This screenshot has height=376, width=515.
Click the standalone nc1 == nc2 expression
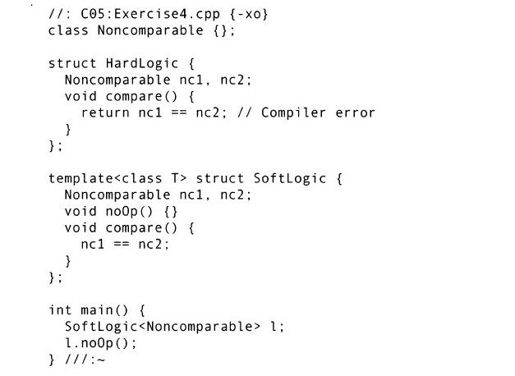tap(125, 244)
